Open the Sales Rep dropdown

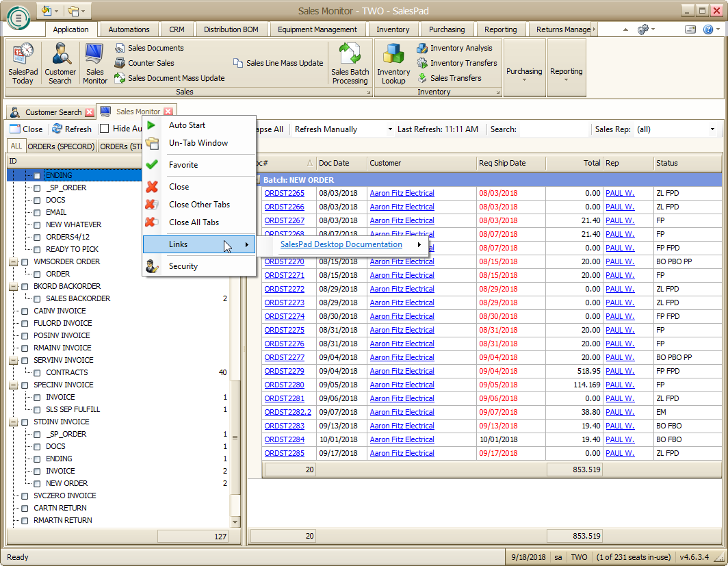[712, 129]
